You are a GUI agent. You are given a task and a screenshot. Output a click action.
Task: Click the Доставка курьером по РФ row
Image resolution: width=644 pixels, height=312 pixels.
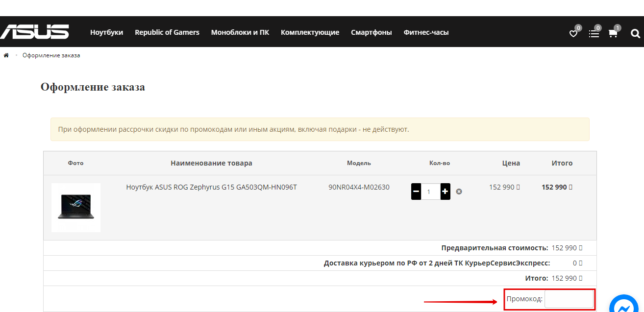coord(320,263)
